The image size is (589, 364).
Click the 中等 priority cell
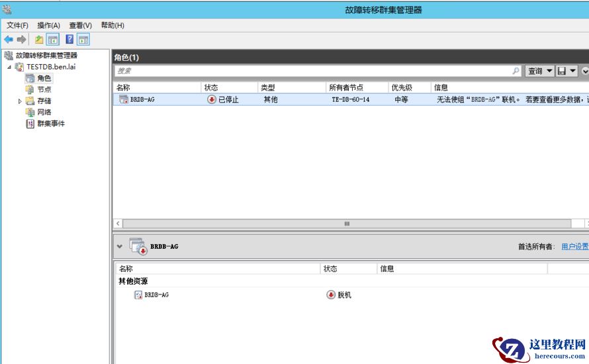[401, 99]
